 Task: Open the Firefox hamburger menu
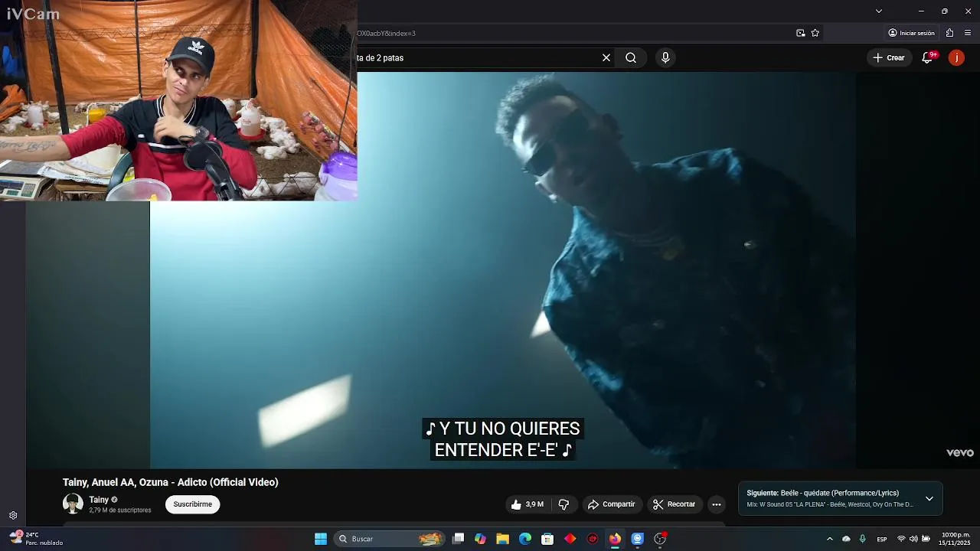point(968,33)
